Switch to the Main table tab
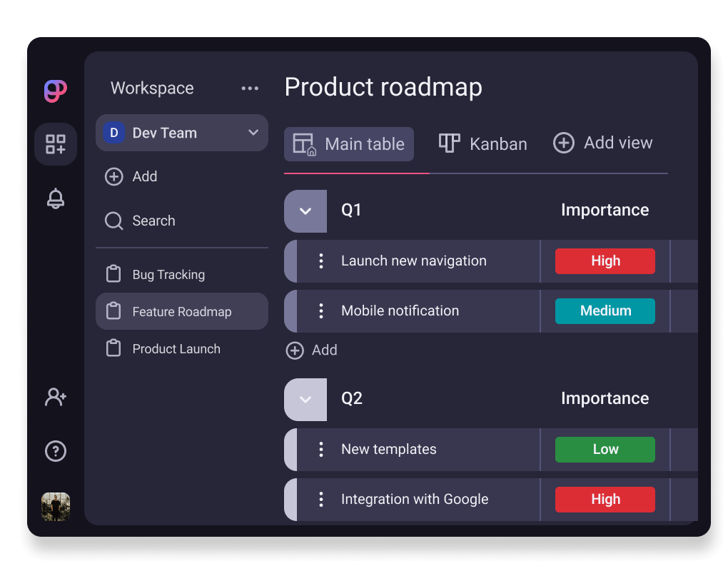 [x=349, y=144]
